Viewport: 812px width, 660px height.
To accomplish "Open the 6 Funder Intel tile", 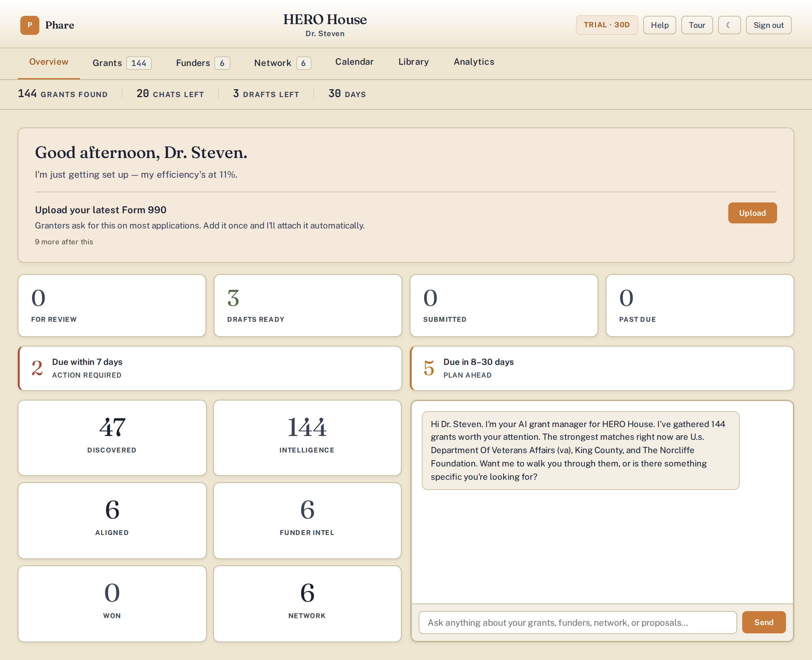I will (307, 520).
